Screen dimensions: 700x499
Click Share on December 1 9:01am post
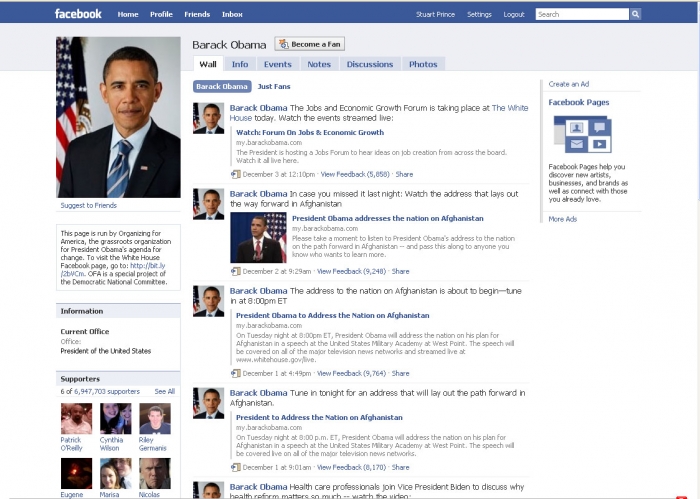click(400, 467)
